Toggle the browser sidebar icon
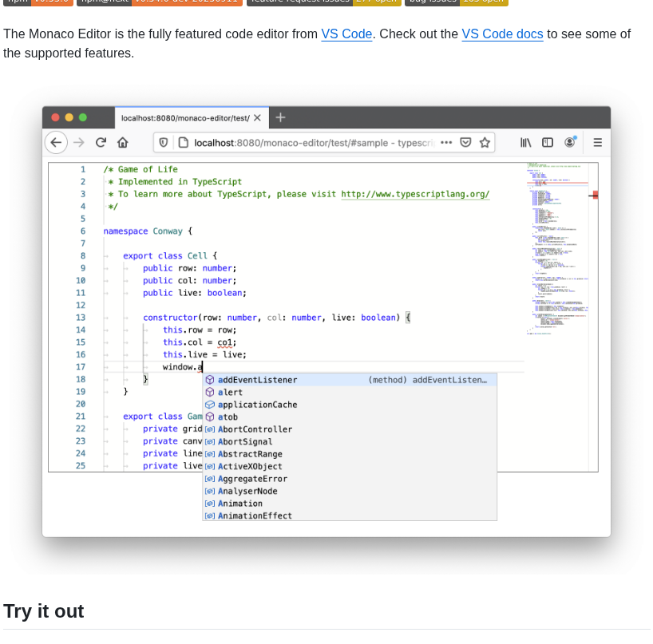 pyautogui.click(x=547, y=143)
